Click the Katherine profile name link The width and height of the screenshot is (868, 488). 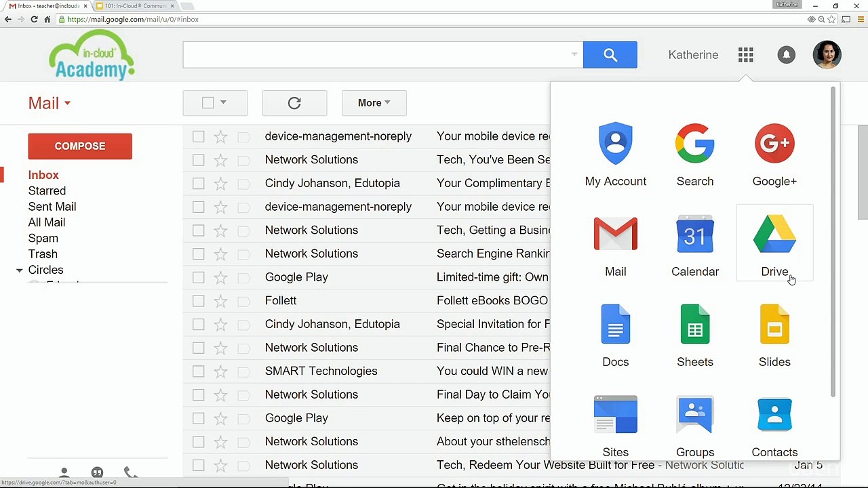693,55
